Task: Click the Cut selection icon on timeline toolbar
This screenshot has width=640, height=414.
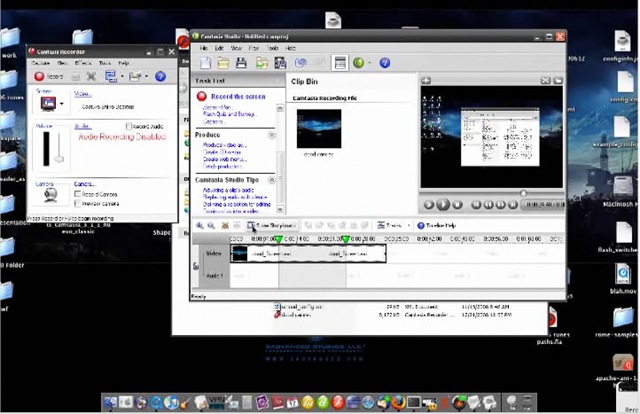Action: (x=225, y=225)
